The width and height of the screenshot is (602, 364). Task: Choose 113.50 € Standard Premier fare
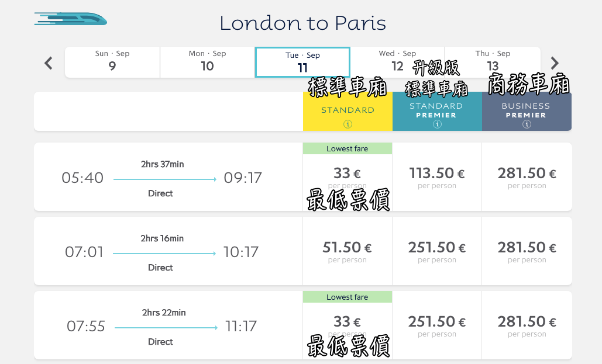(x=437, y=176)
